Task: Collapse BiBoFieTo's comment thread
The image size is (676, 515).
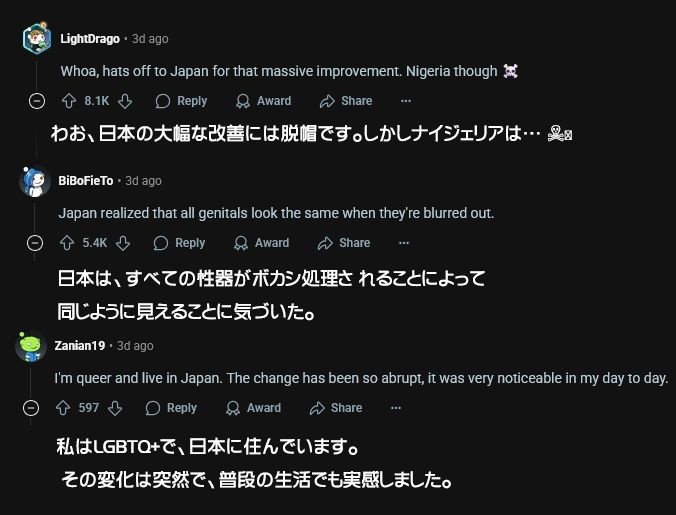Action: 35,243
